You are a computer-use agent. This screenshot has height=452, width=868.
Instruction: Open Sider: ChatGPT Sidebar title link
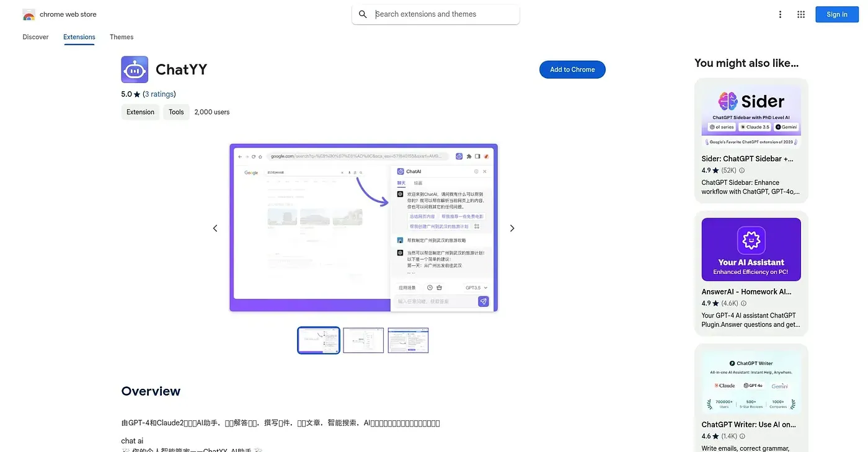747,159
